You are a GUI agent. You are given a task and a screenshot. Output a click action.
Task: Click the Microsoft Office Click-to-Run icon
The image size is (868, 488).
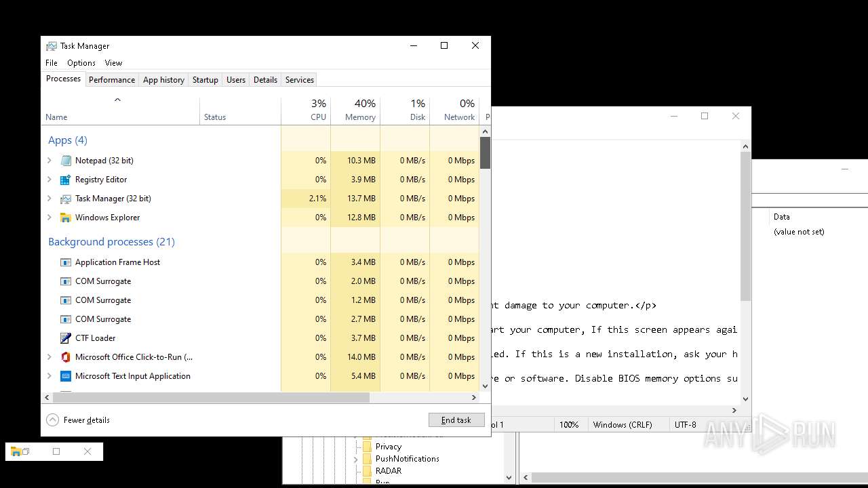66,357
